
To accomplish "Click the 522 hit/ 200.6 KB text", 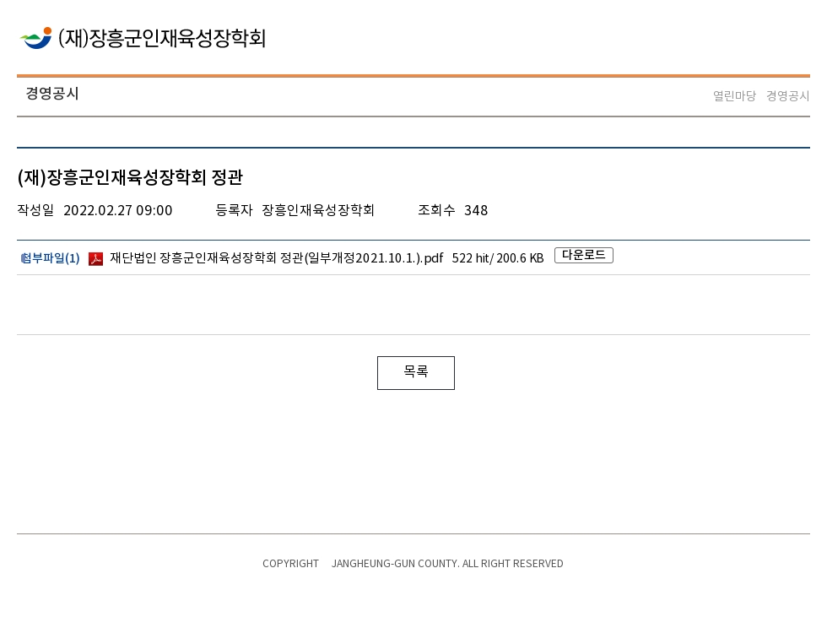I will pyautogui.click(x=497, y=258).
